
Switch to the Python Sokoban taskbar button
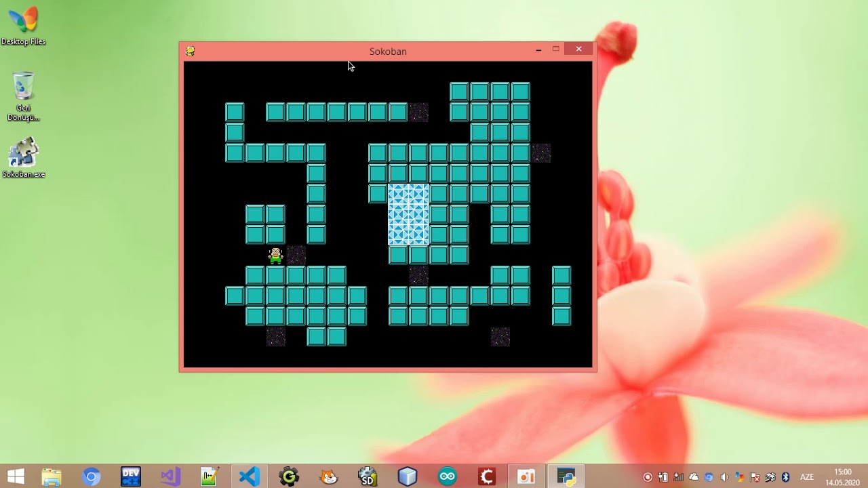pos(566,476)
